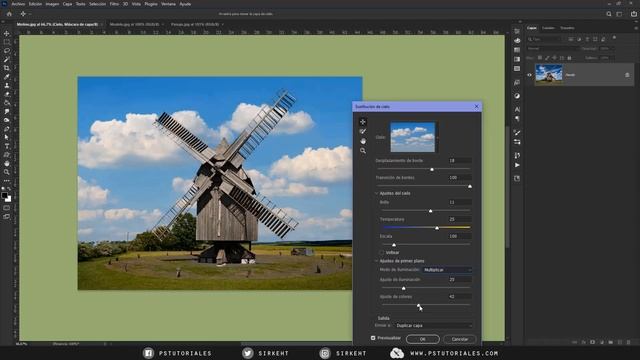Click the Desplazamiento de borde value field

[x=460, y=160]
